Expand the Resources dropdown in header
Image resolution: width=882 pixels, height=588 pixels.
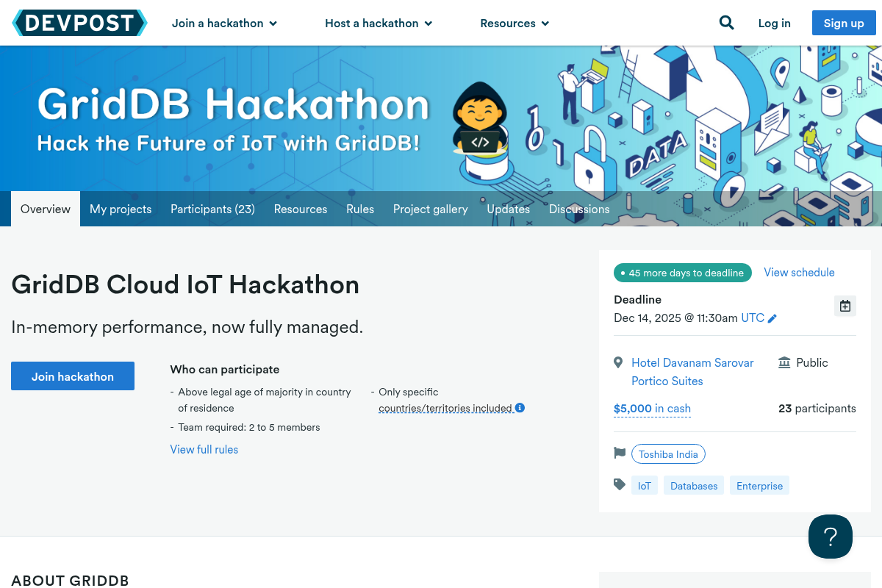(514, 23)
